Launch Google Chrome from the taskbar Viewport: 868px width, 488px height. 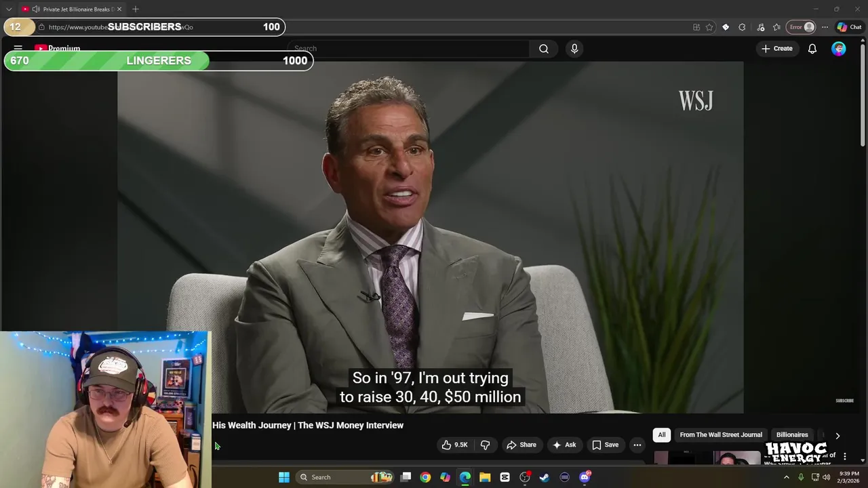pyautogui.click(x=425, y=477)
